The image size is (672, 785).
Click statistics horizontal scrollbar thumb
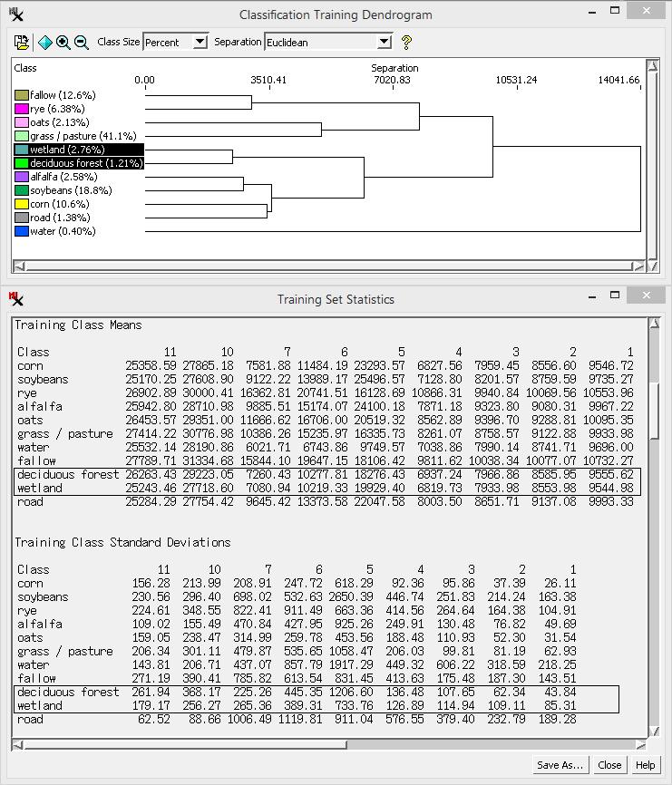pyautogui.click(x=185, y=745)
